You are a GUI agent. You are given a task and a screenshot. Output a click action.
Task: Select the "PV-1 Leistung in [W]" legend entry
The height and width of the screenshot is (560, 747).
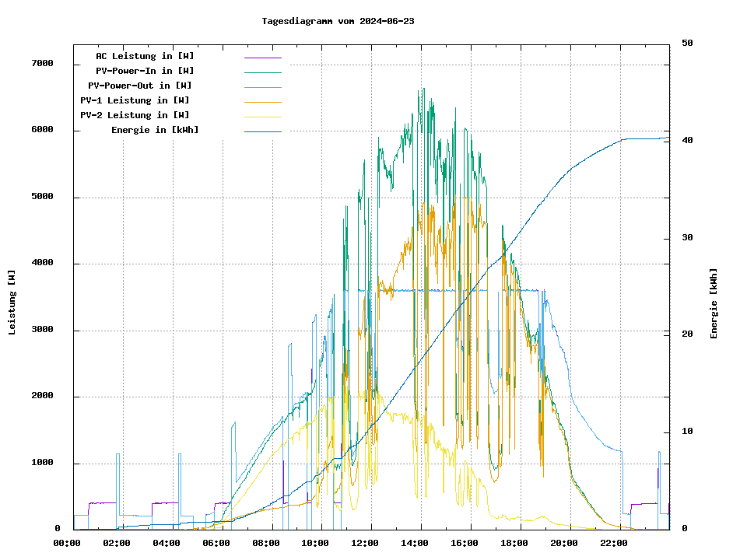pyautogui.click(x=135, y=100)
